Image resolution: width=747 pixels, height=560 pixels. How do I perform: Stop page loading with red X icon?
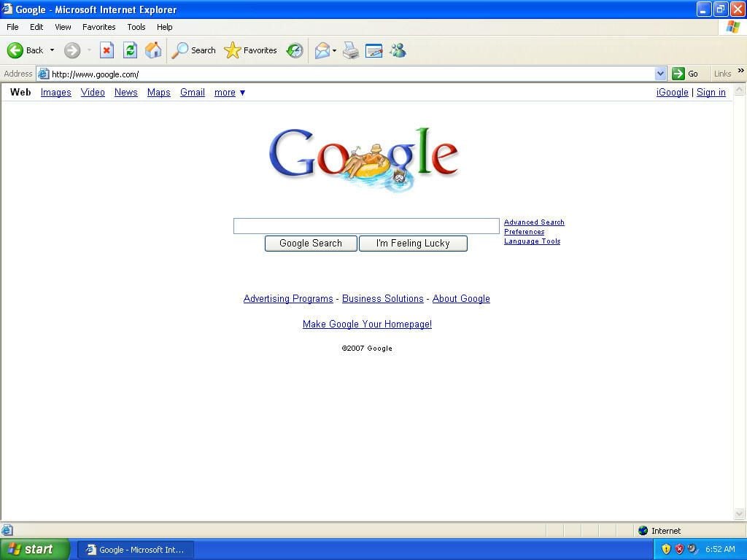[107, 50]
